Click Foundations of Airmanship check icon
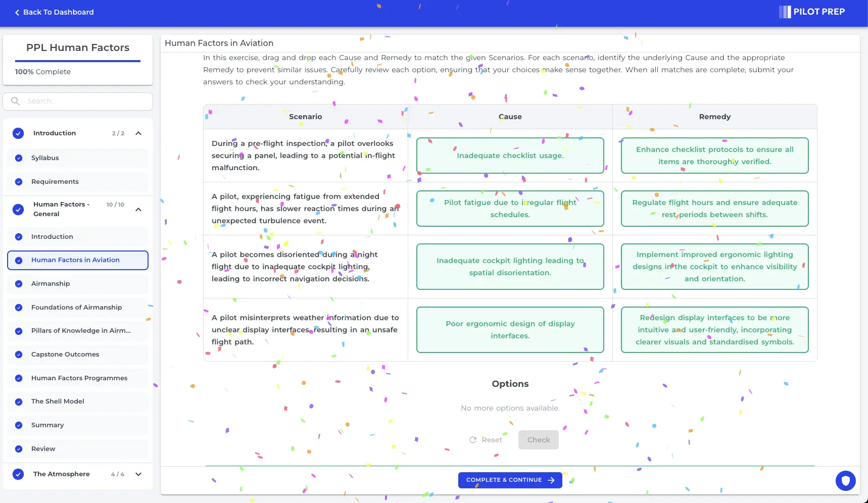 (x=19, y=308)
